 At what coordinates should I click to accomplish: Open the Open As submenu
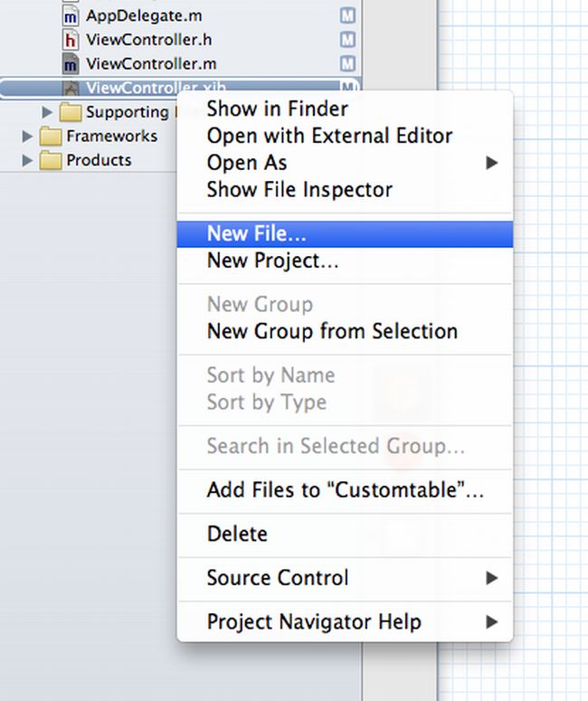pyautogui.click(x=247, y=163)
